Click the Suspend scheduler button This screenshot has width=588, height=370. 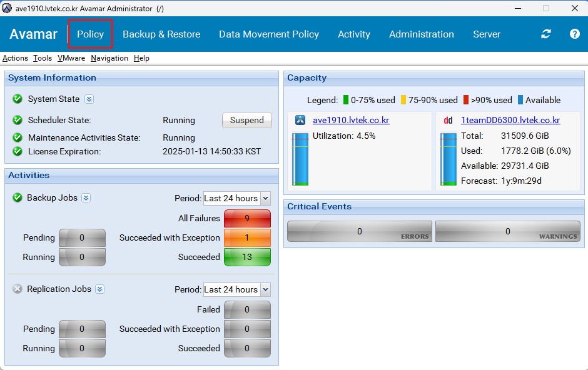click(246, 120)
